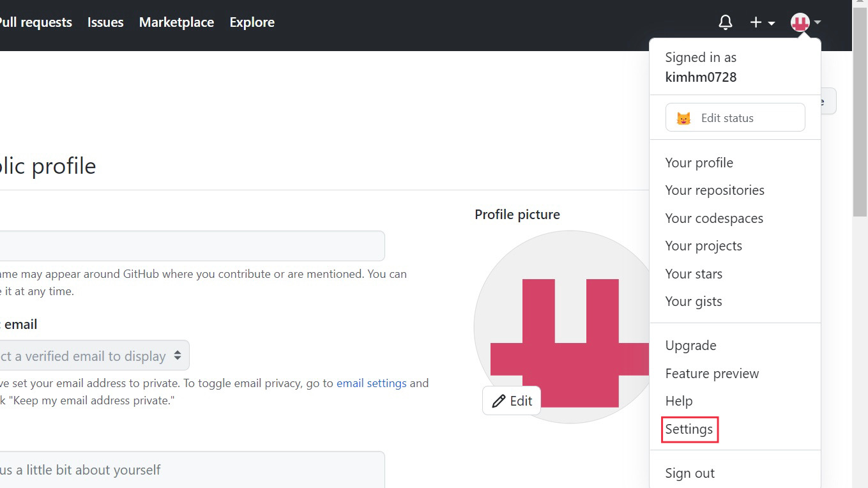The width and height of the screenshot is (868, 488).
Task: Click the cat emoji in Edit status
Action: click(683, 118)
